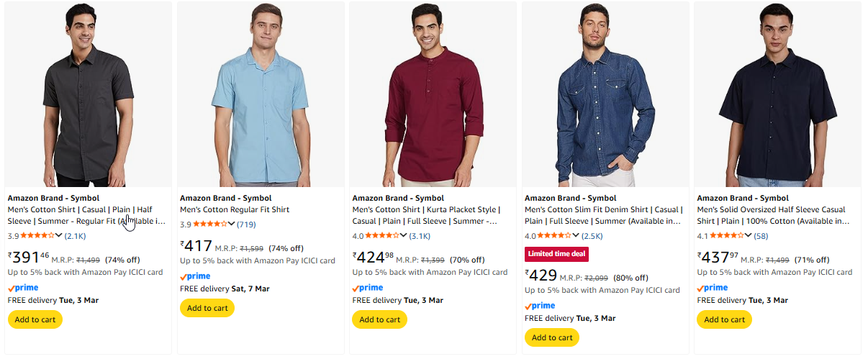Click the Prime logo under the ₹417 shirt
Viewport: 868px width, 359px height.
pos(195,276)
